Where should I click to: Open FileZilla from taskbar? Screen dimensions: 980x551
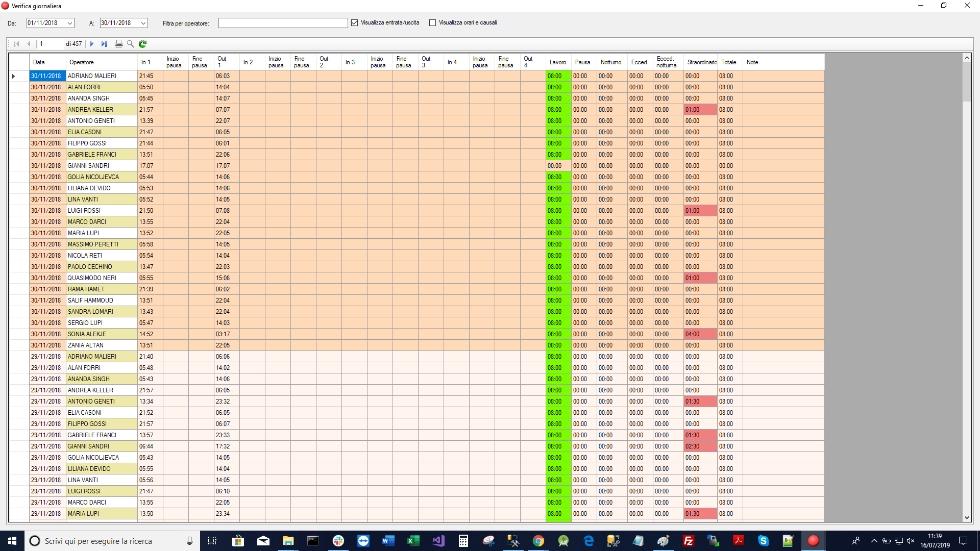tap(689, 541)
